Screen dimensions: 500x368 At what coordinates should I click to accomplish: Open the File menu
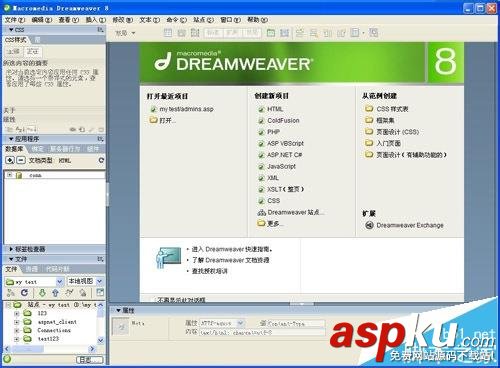coord(15,20)
